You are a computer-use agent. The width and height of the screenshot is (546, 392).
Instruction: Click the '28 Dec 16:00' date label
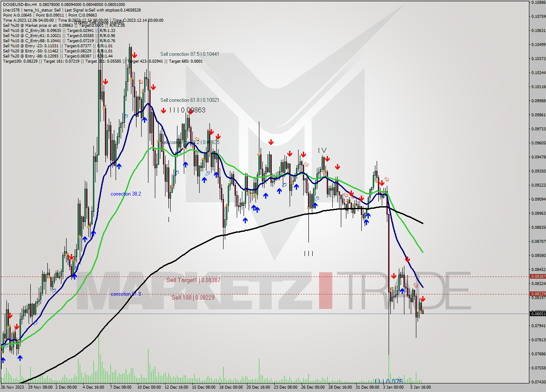point(340,387)
